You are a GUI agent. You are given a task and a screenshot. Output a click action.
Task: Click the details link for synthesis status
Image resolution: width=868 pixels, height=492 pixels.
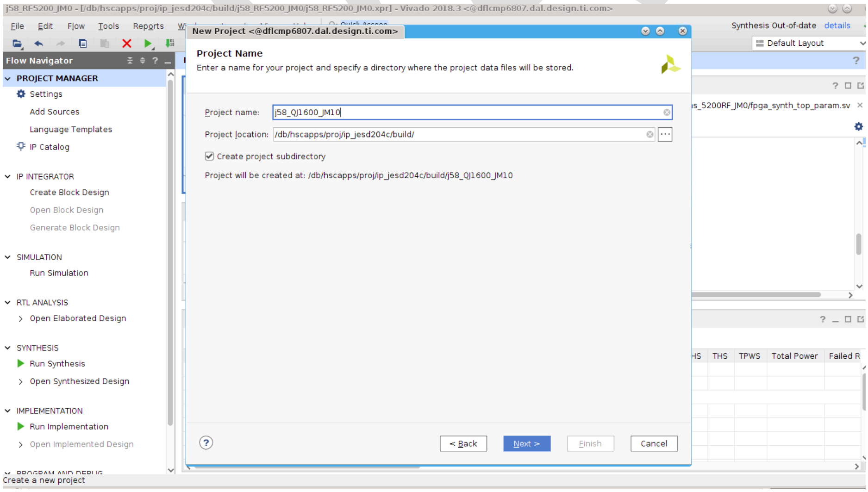(837, 25)
